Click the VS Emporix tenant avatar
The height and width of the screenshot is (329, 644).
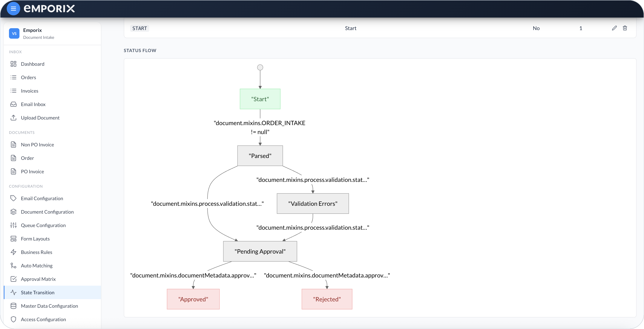tap(14, 33)
